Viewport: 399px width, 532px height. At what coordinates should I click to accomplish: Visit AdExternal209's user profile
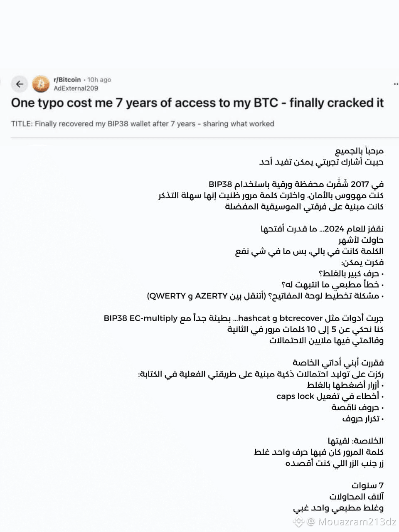point(76,88)
